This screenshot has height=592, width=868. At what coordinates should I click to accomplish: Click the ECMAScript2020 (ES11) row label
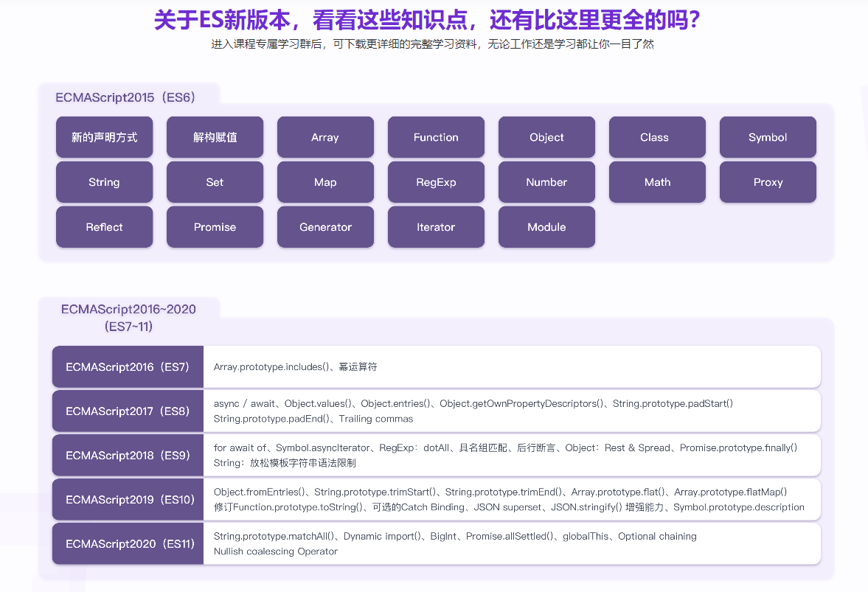pos(128,543)
